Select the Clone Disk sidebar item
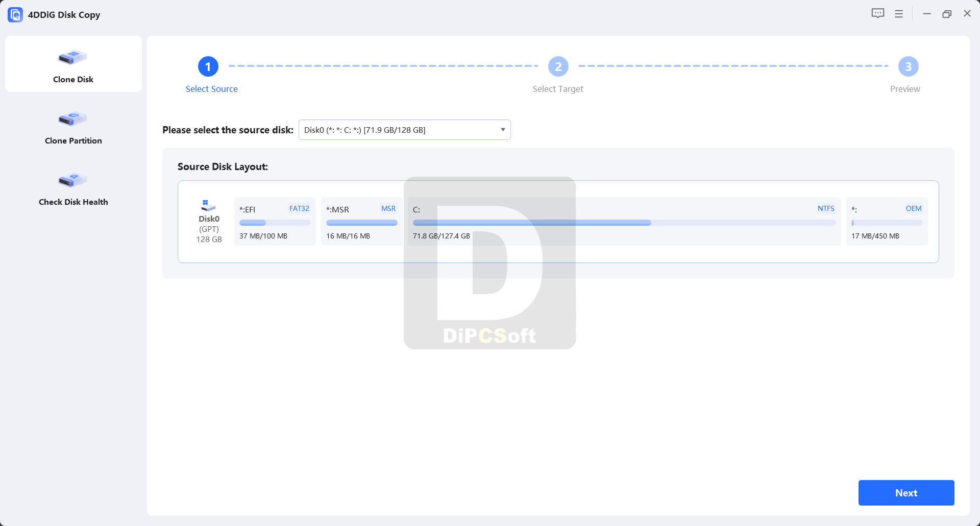The image size is (980, 526). [73, 64]
